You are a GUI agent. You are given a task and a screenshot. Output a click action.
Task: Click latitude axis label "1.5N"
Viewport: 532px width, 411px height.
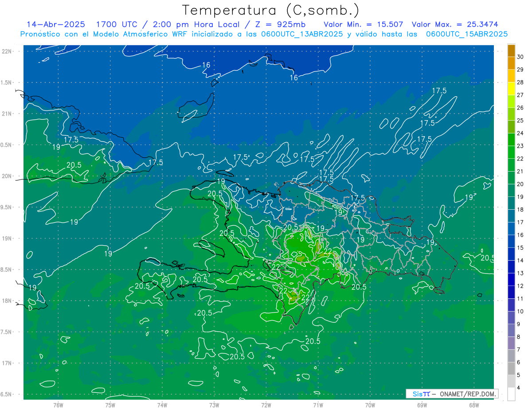[7, 82]
